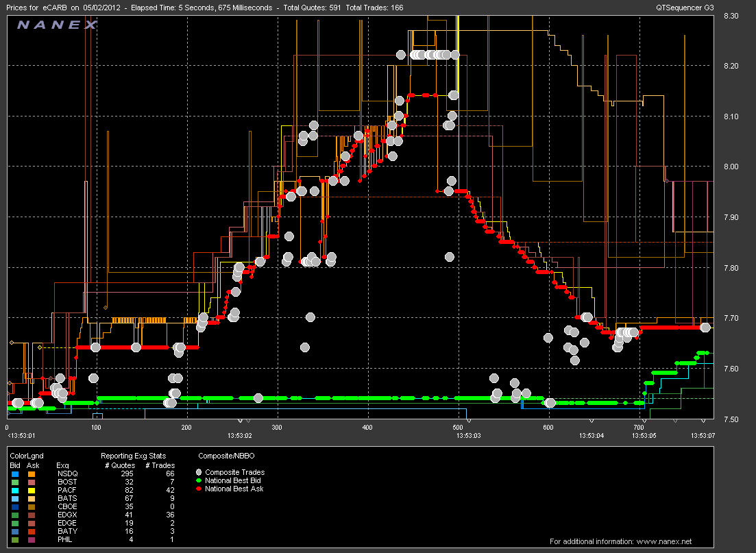Click the BATS exchange name
The width and height of the screenshot is (756, 553).
tap(67, 498)
